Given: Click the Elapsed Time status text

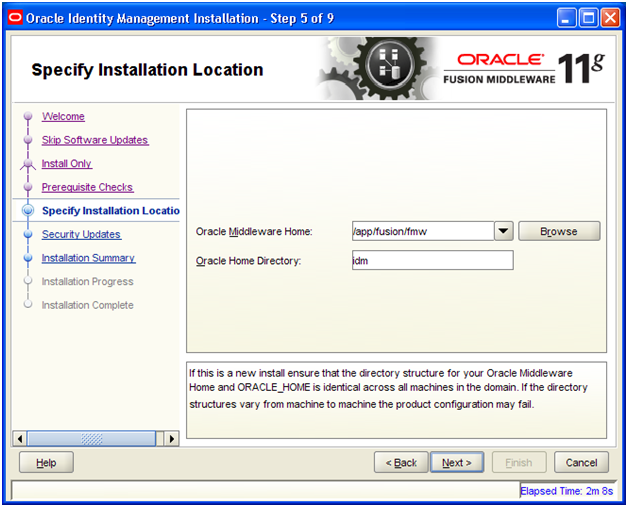Looking at the screenshot, I should 566,491.
